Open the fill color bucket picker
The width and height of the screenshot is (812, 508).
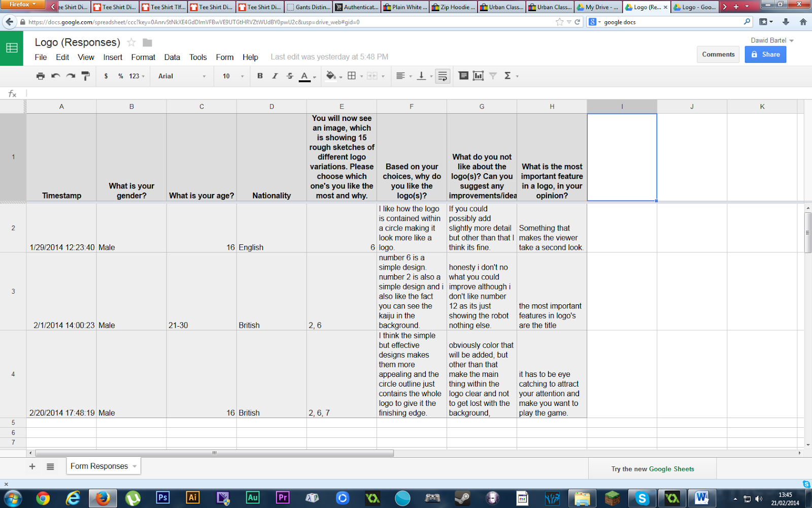pyautogui.click(x=333, y=76)
